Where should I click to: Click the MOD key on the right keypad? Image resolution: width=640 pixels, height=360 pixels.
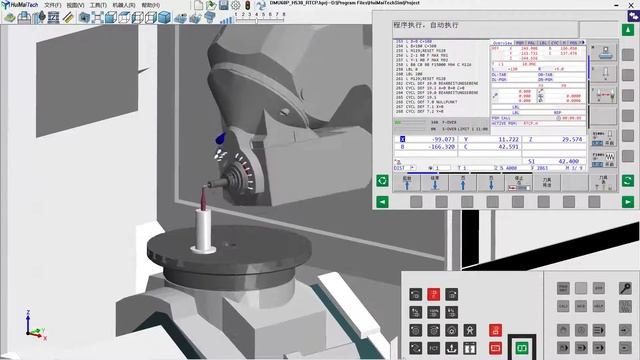tap(581, 306)
